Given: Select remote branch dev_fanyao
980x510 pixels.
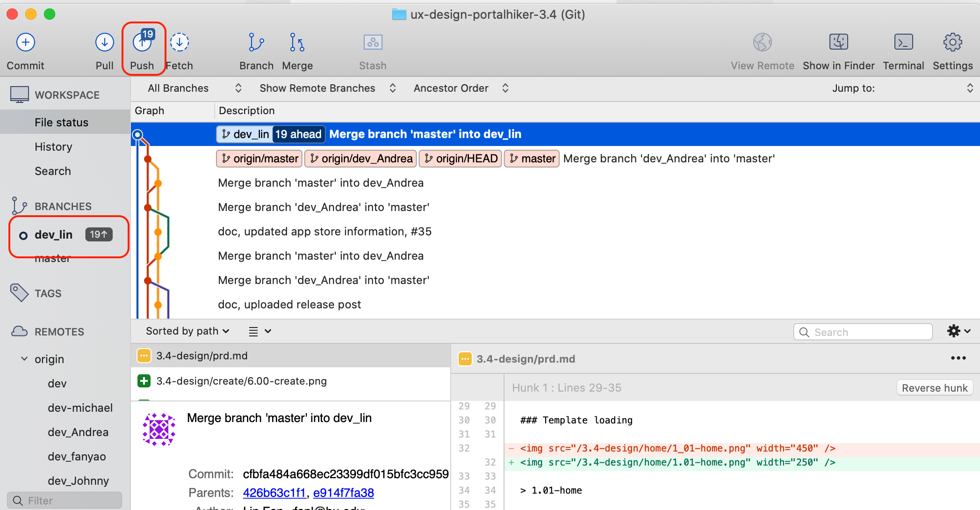Looking at the screenshot, I should 77,457.
